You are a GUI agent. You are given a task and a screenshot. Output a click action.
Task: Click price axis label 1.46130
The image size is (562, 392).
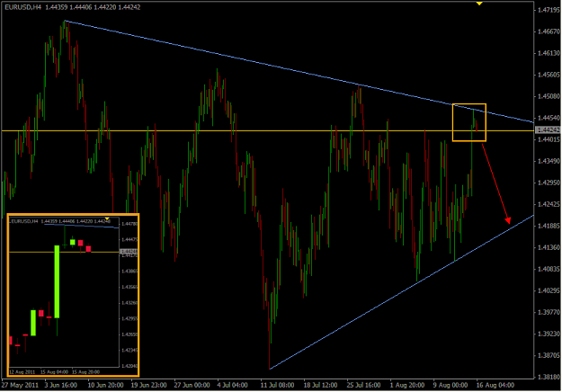549,53
